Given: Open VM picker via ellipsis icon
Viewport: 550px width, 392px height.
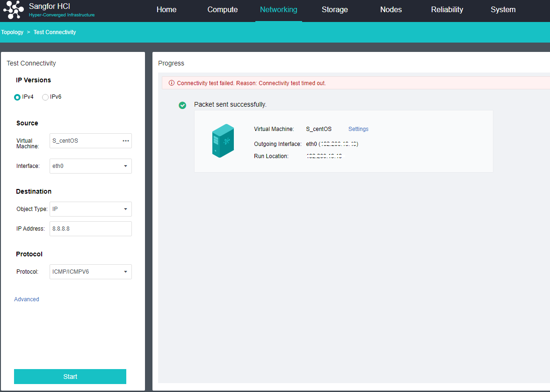Looking at the screenshot, I should pos(125,141).
